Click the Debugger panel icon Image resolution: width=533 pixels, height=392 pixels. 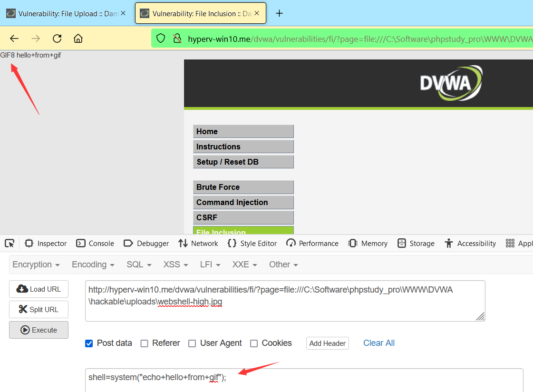[x=128, y=244]
